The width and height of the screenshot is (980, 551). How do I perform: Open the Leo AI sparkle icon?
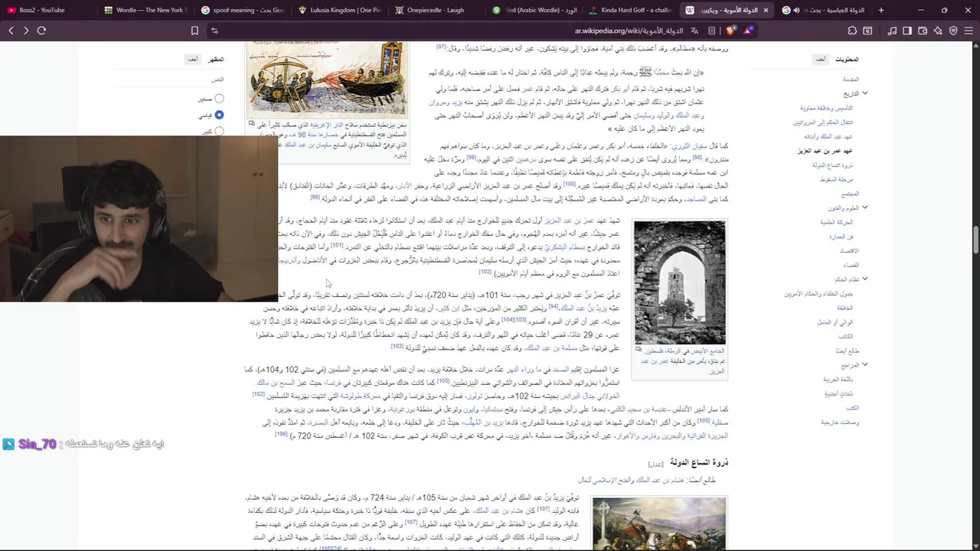point(938,31)
